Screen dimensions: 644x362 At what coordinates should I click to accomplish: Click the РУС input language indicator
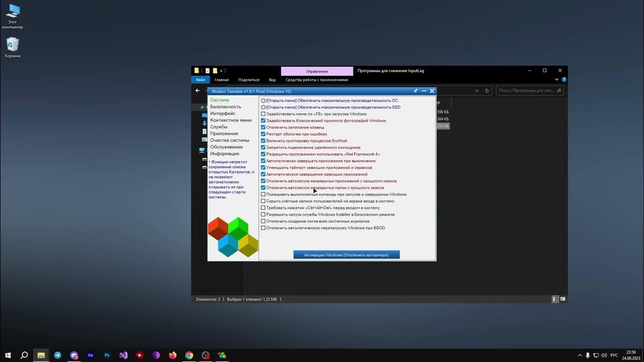614,355
